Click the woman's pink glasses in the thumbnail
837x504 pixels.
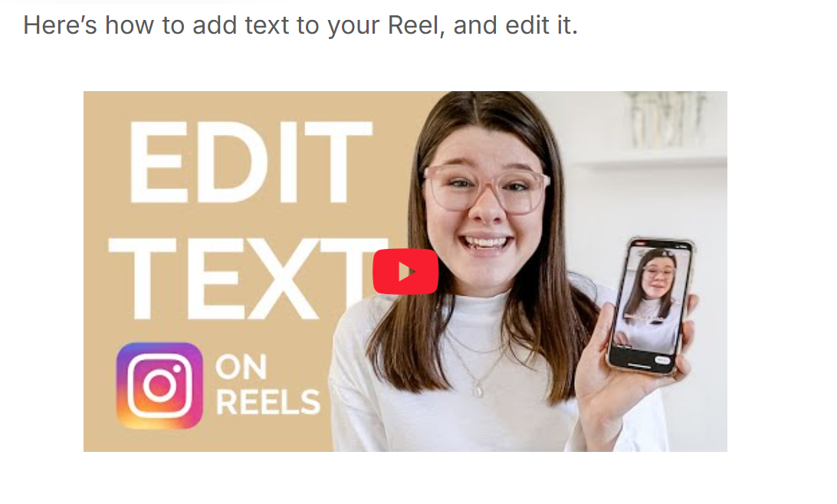pos(486,188)
